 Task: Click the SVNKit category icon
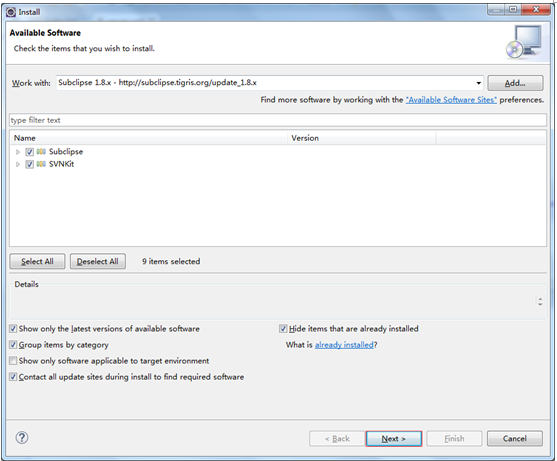click(x=41, y=164)
